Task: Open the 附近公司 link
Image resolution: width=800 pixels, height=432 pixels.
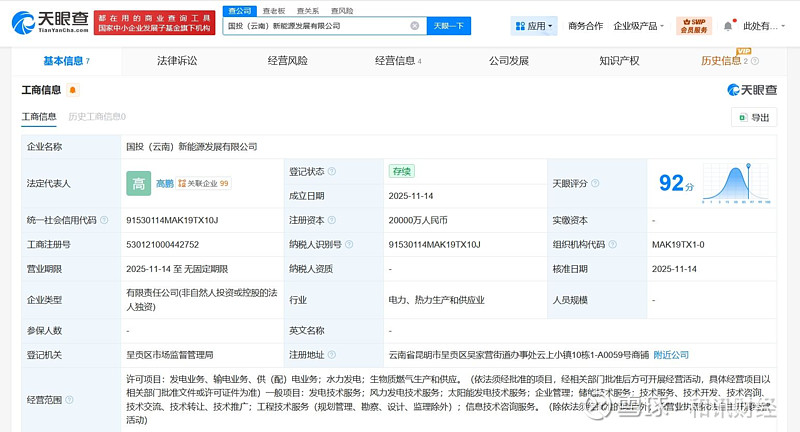Action: [672, 354]
